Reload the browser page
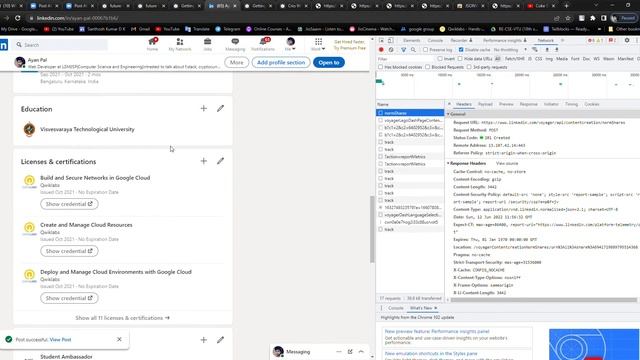 pos(18,18)
